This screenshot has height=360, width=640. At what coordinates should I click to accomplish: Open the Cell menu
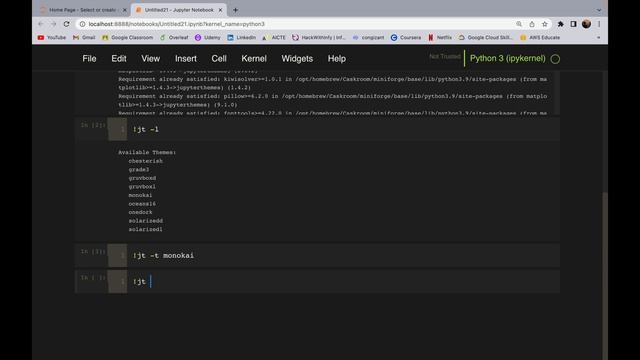[219, 59]
